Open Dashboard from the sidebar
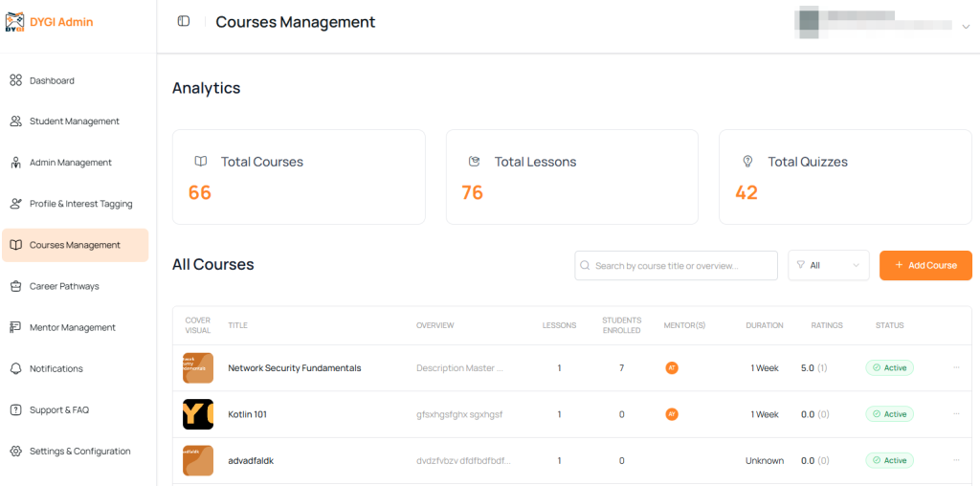 tap(52, 80)
